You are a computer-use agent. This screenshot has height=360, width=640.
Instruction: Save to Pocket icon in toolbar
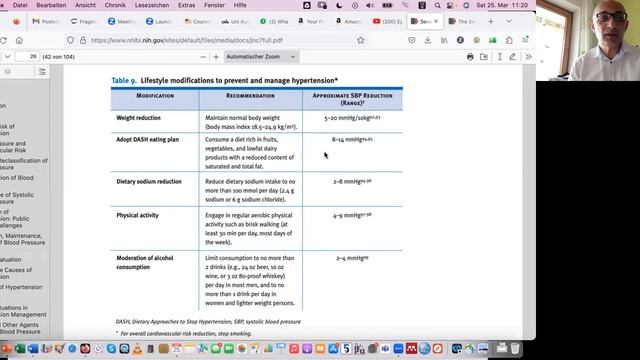411,40
